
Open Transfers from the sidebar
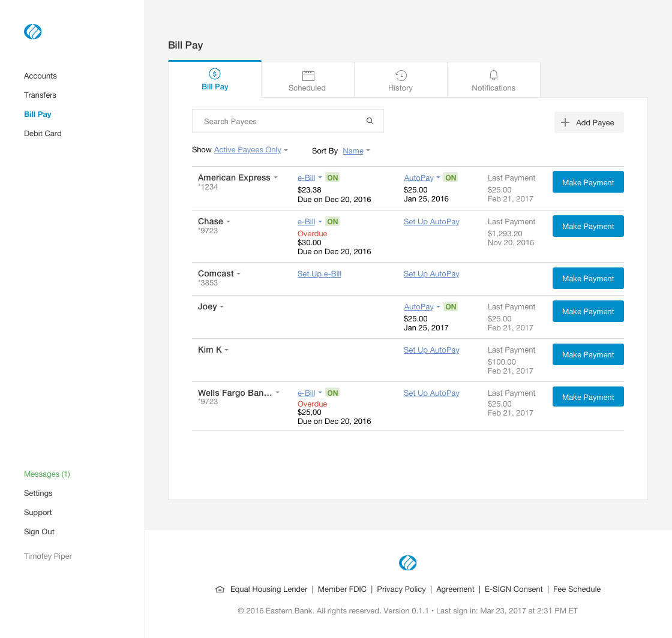click(40, 95)
